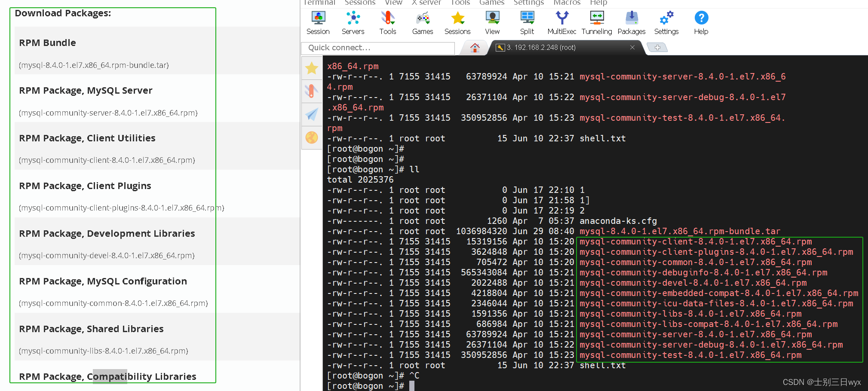Click the sidebar tools knife icon
Viewport: 868px width, 391px height.
(x=312, y=91)
